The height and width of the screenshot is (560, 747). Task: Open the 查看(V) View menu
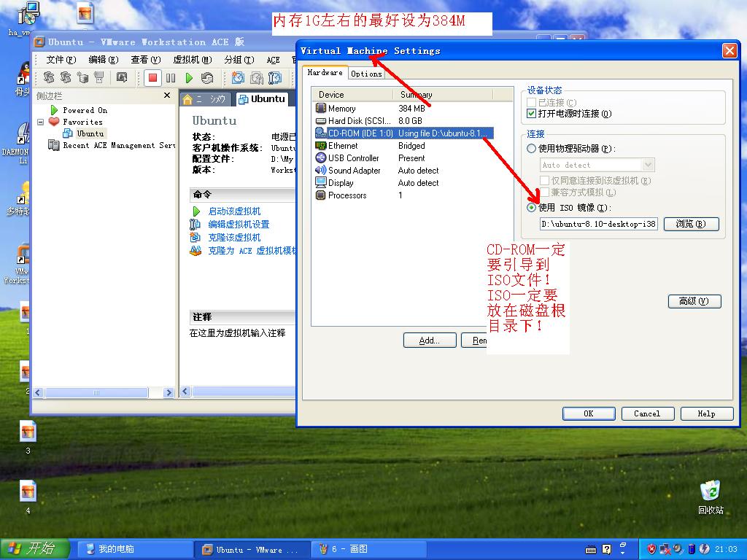(146, 60)
